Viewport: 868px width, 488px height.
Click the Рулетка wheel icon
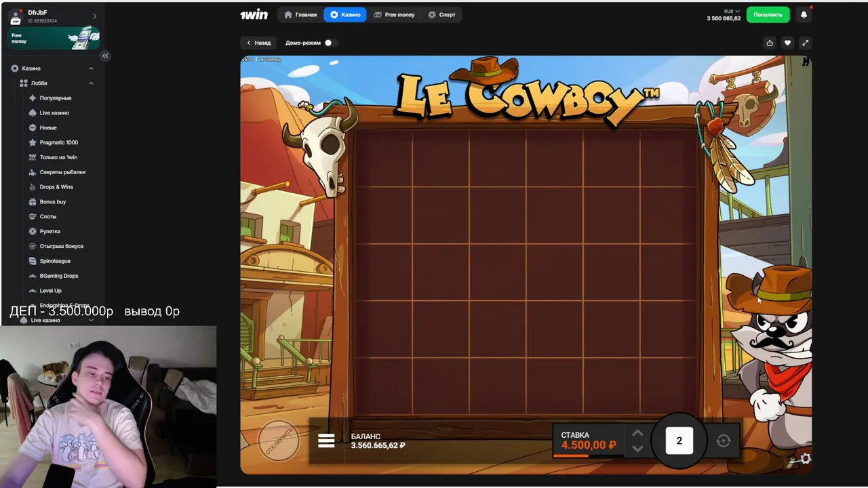pos(33,232)
